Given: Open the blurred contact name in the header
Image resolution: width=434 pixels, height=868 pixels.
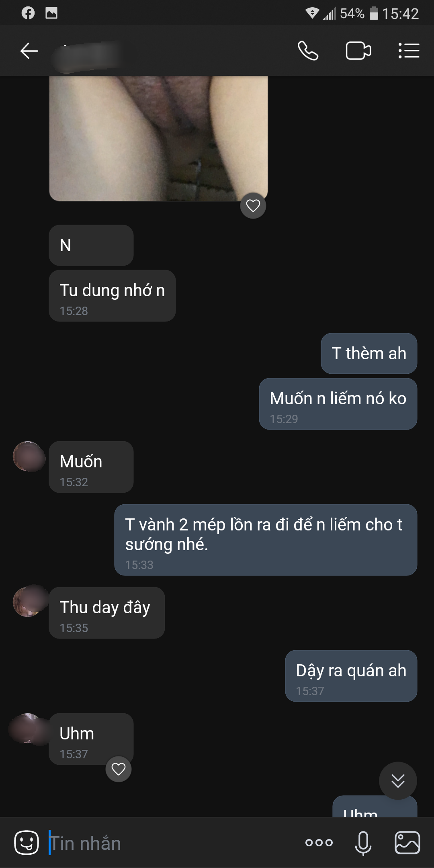Looking at the screenshot, I should pyautogui.click(x=86, y=55).
